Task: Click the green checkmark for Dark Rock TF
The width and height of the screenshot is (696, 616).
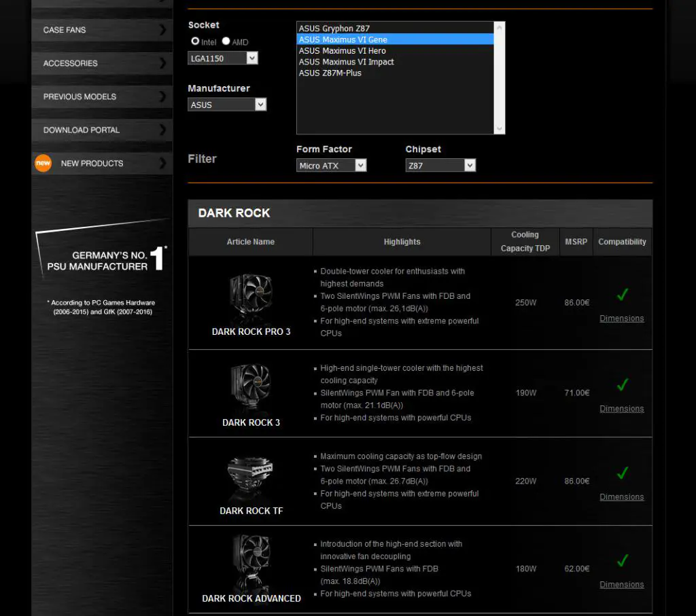Action: point(622,473)
